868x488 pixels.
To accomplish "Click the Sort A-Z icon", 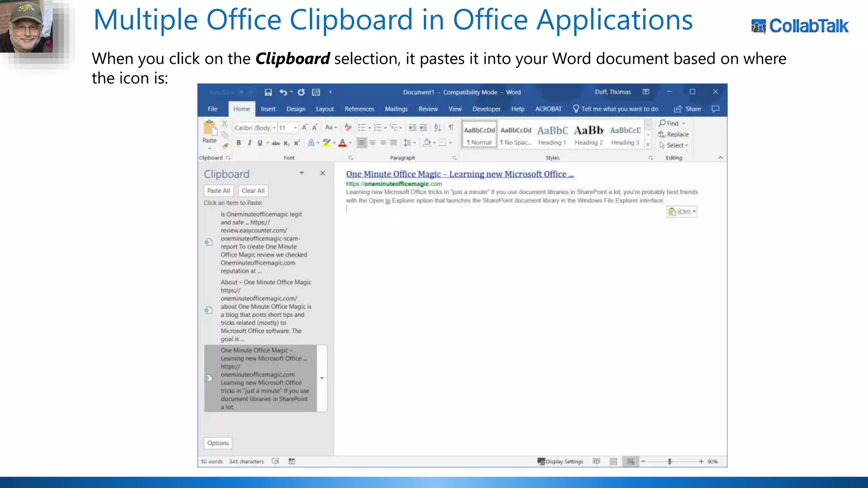I will pyautogui.click(x=437, y=128).
